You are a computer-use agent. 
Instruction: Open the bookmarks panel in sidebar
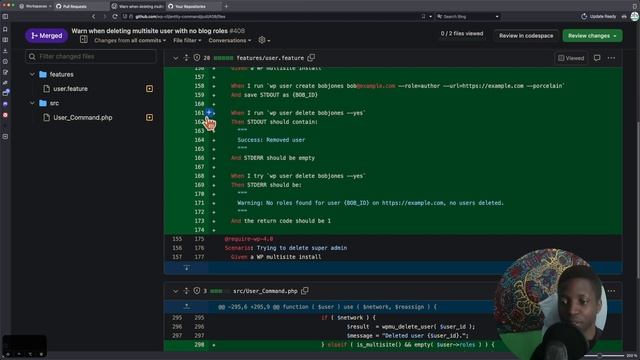(5, 29)
